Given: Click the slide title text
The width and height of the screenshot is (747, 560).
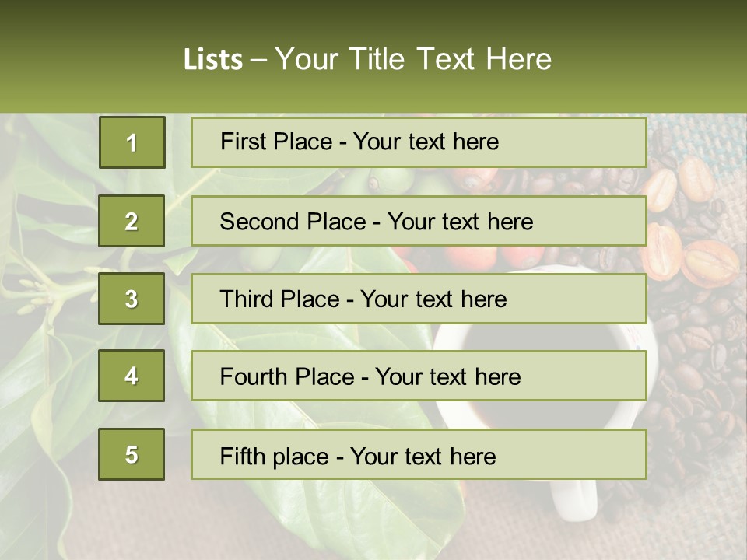Looking at the screenshot, I should [x=367, y=59].
